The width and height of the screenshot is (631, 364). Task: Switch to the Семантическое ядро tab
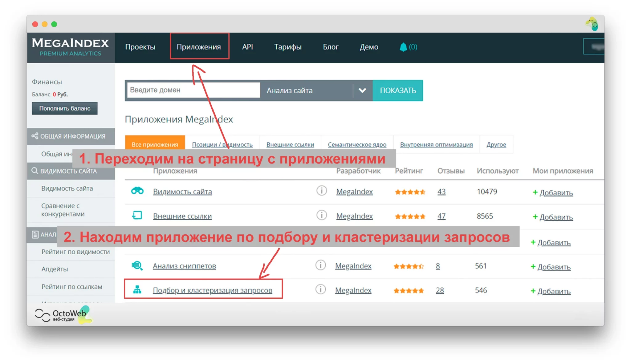pyautogui.click(x=357, y=144)
